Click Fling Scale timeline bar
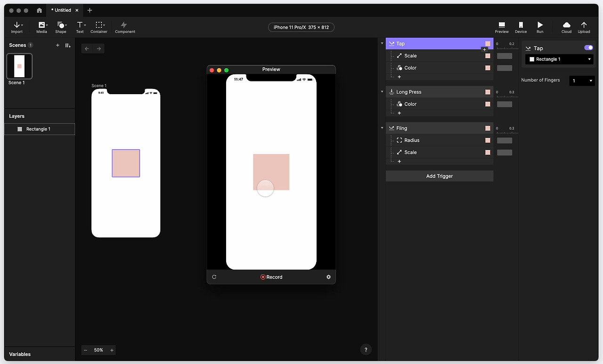 click(505, 153)
